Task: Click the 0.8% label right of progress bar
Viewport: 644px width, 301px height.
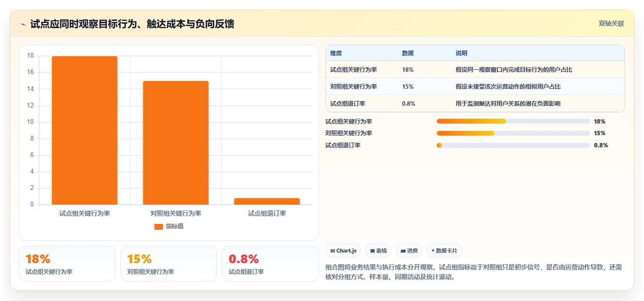Action: point(601,145)
